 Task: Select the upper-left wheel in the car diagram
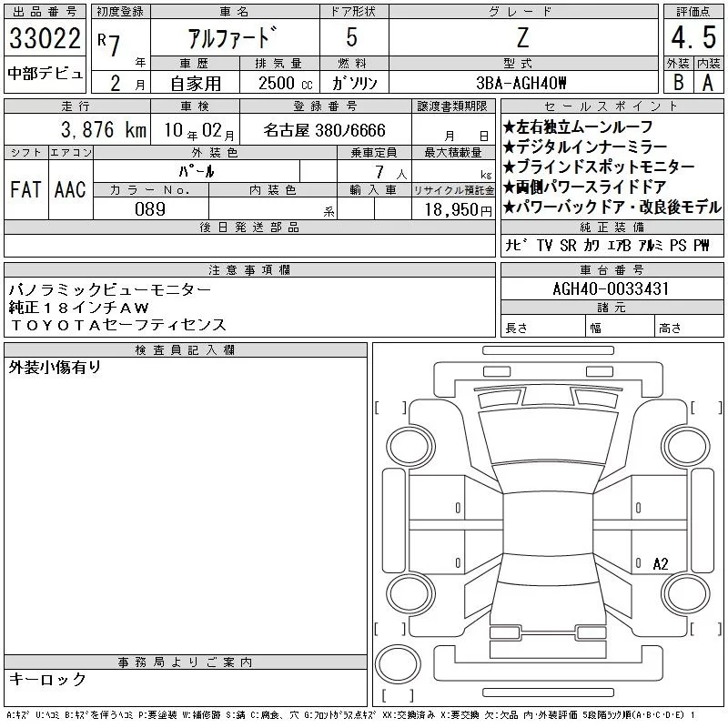click(402, 449)
